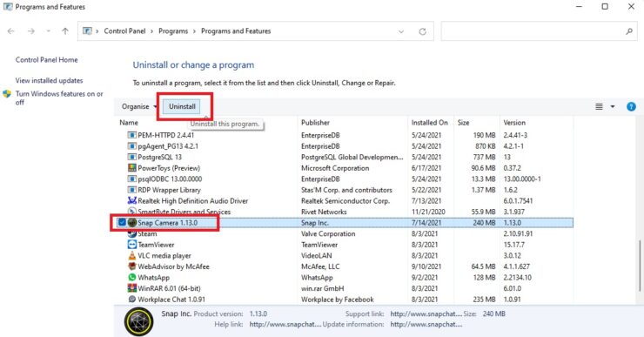Click the Update information URL
Viewport: 644px width, 337px height.
pos(426,324)
